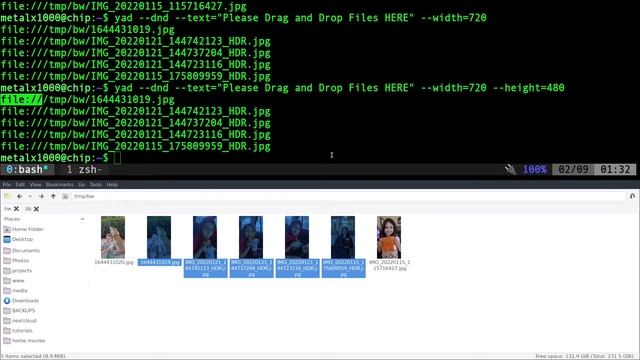Image resolution: width=640 pixels, height=360 pixels.
Task: Go back using the left arrow toolbar icon
Action: click(x=19, y=196)
